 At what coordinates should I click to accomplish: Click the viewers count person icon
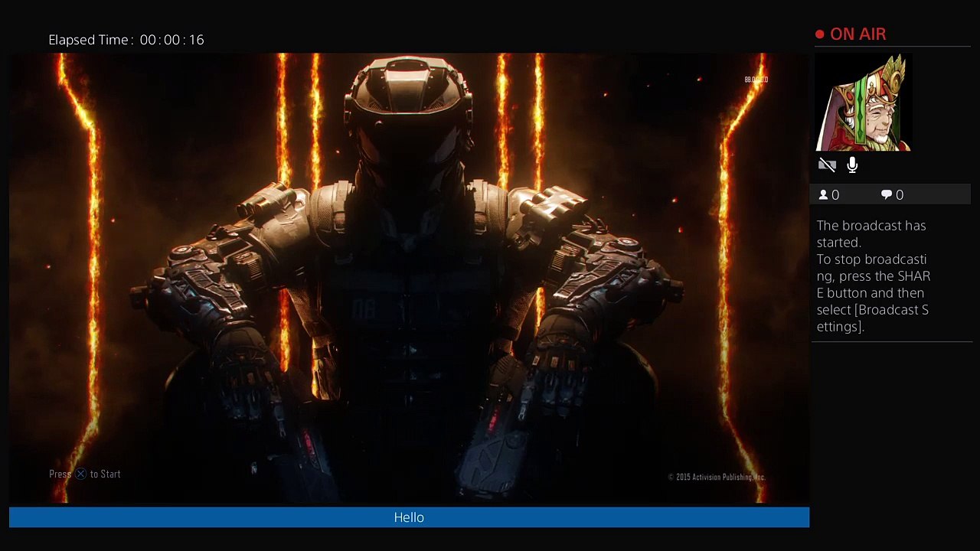[x=824, y=195]
